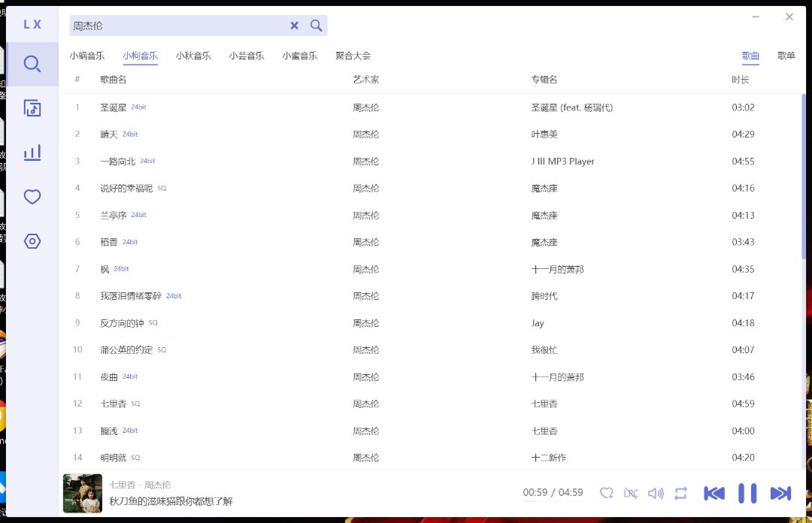Switch to the 聚合大会 source tab
The image size is (812, 523).
(x=353, y=56)
